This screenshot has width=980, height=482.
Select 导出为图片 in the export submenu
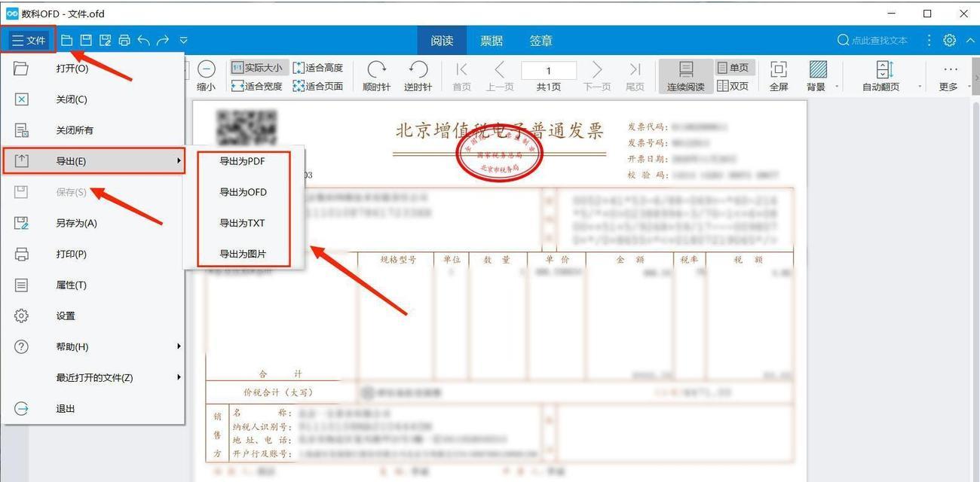(x=243, y=254)
